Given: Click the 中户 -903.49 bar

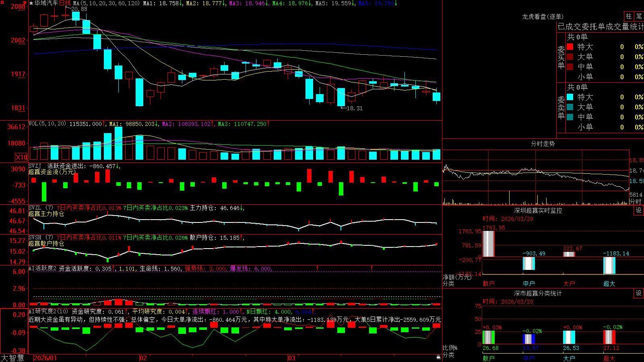Looking at the screenshot, I should (529, 263).
